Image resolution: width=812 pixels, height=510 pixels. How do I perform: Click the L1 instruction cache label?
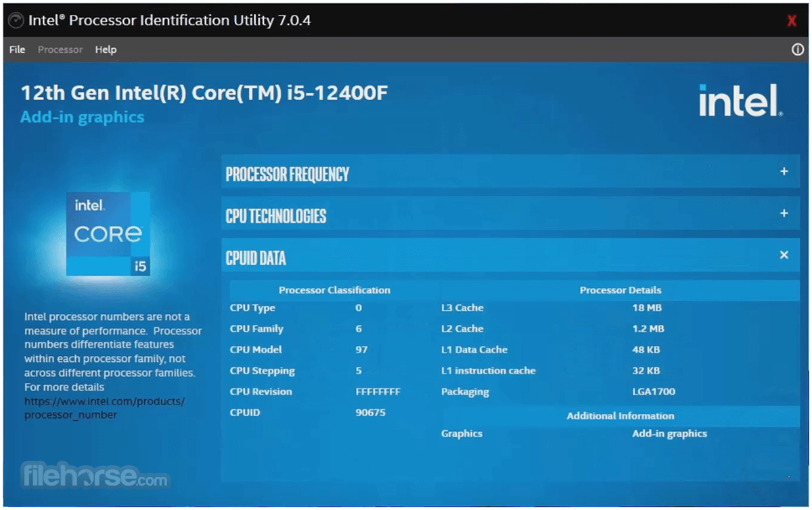(489, 371)
